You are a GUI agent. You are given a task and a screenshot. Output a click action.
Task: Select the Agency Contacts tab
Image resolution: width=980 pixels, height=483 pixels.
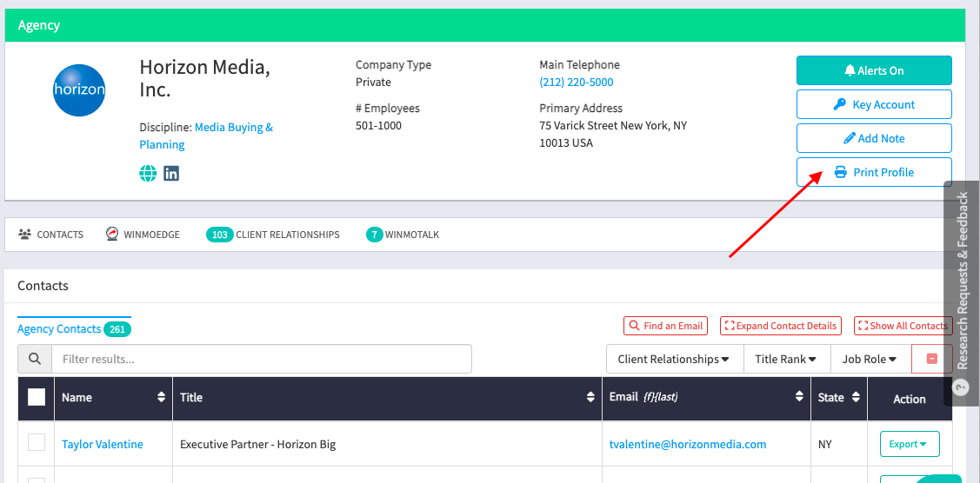[74, 329]
